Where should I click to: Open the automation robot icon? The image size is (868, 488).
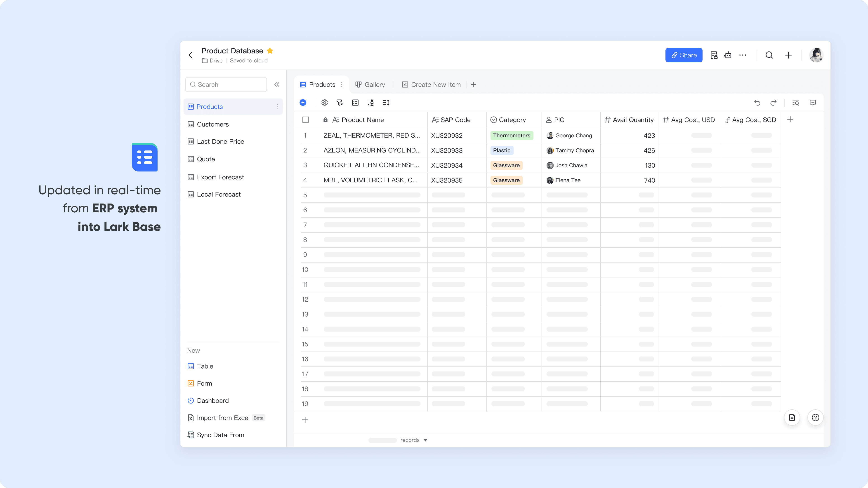(729, 55)
